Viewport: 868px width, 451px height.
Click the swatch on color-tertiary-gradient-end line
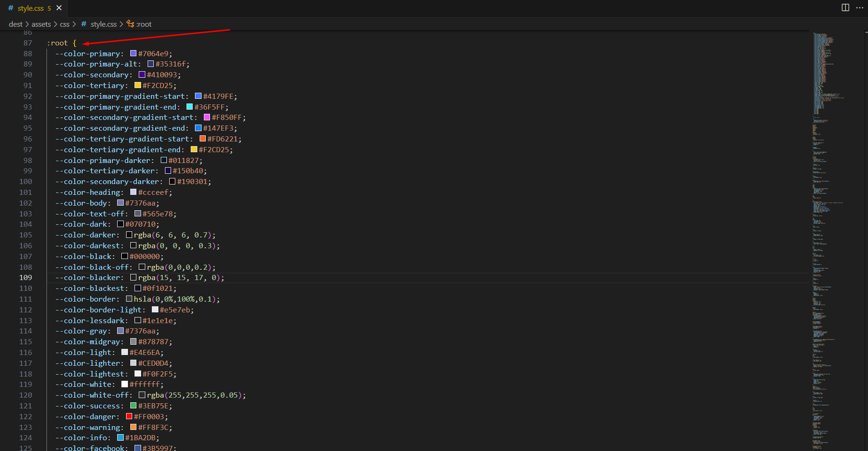click(194, 149)
